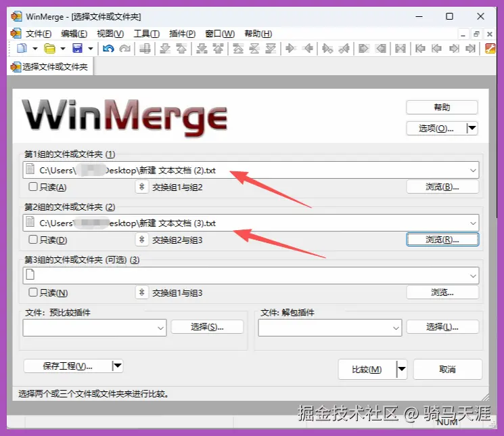This screenshot has width=504, height=436.
Task: Open the 文件(F) menu
Action: pos(39,34)
